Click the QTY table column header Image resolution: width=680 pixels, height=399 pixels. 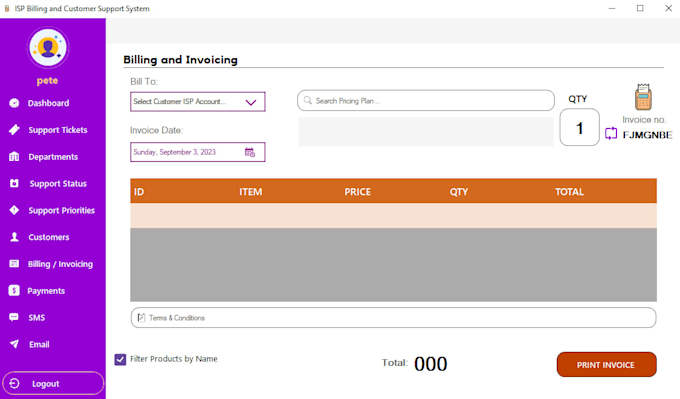point(458,192)
